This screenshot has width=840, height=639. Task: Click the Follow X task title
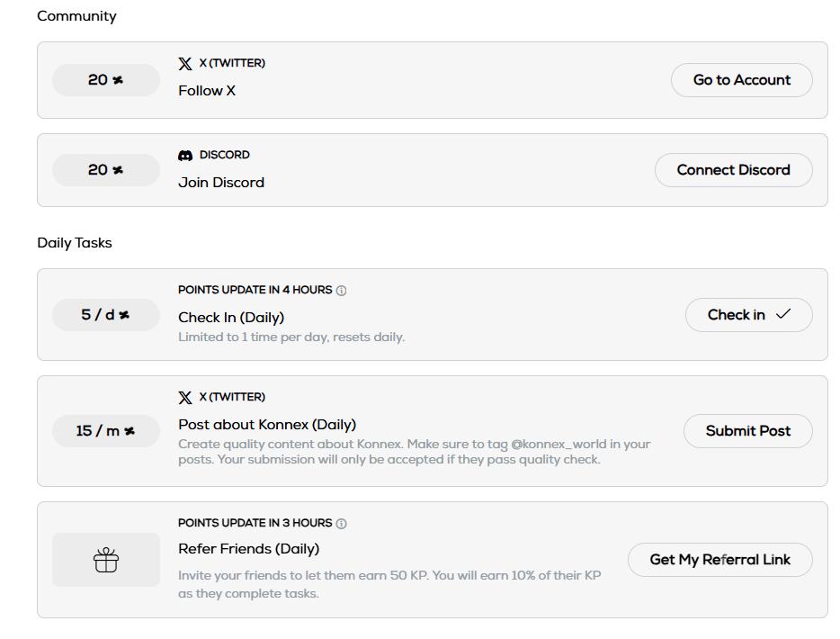(207, 90)
